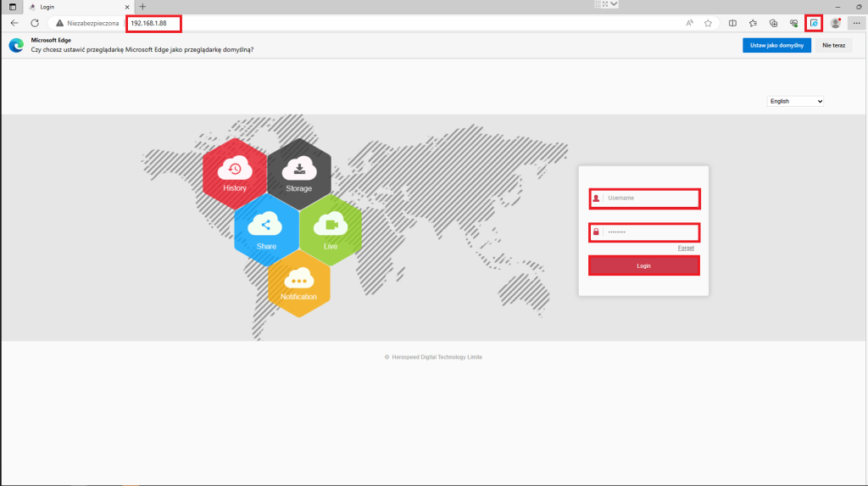This screenshot has width=868, height=486.
Task: Open the Browser essentials heart icon
Action: click(x=793, y=23)
